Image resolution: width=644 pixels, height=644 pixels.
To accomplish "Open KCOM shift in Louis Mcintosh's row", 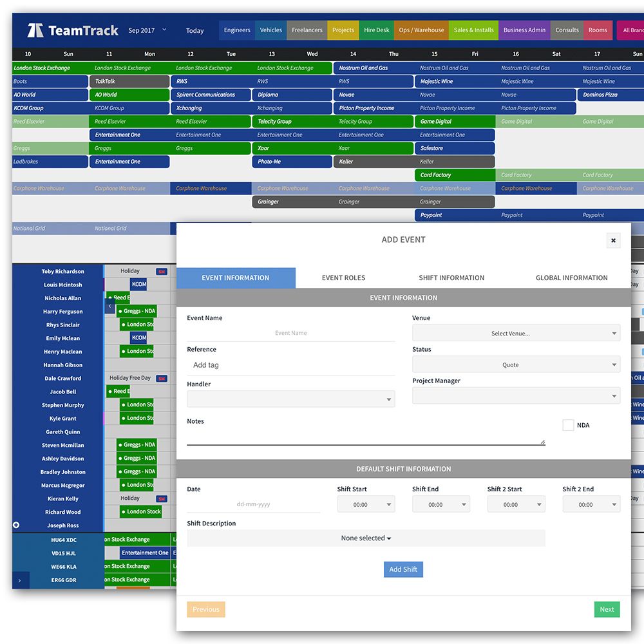I will 139,284.
